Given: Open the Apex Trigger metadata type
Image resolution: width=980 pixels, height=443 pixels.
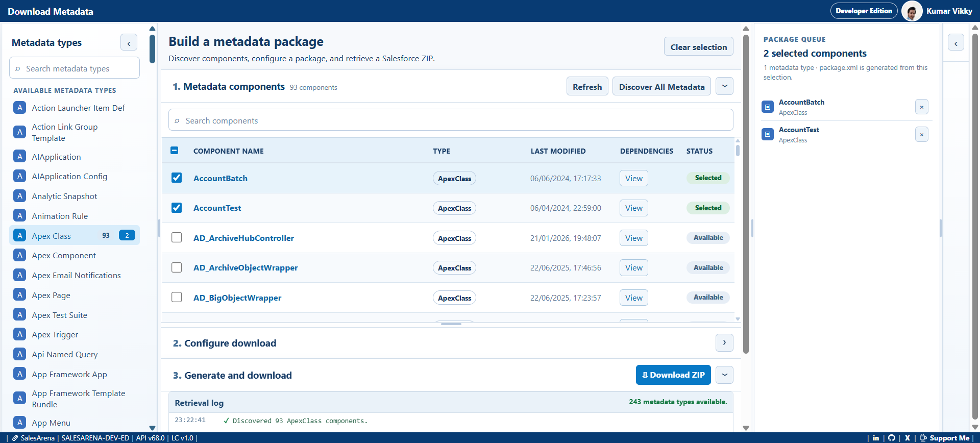Looking at the screenshot, I should point(75,334).
